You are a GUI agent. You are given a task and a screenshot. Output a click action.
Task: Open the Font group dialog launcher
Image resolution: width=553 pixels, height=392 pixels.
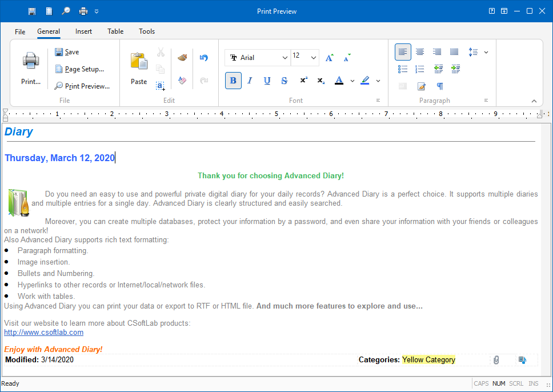(x=378, y=101)
